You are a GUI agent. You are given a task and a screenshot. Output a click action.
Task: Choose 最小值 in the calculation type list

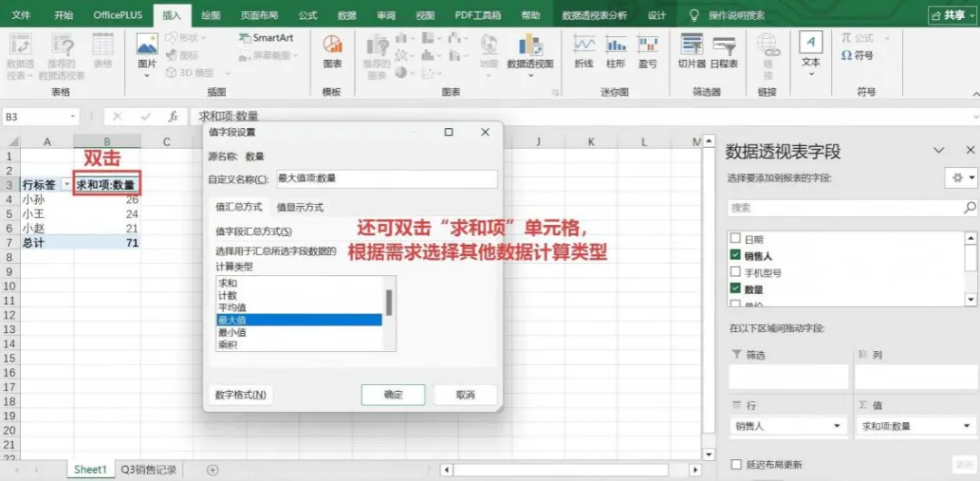click(x=299, y=332)
